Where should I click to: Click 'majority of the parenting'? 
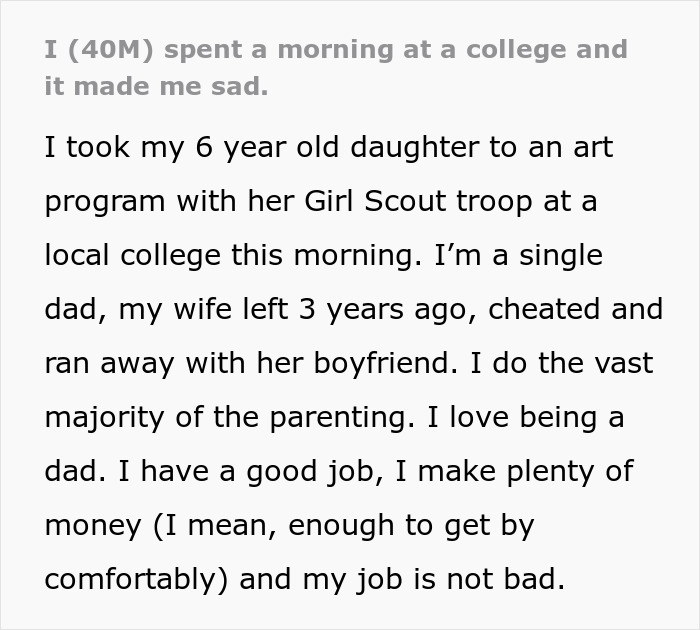[218, 418]
